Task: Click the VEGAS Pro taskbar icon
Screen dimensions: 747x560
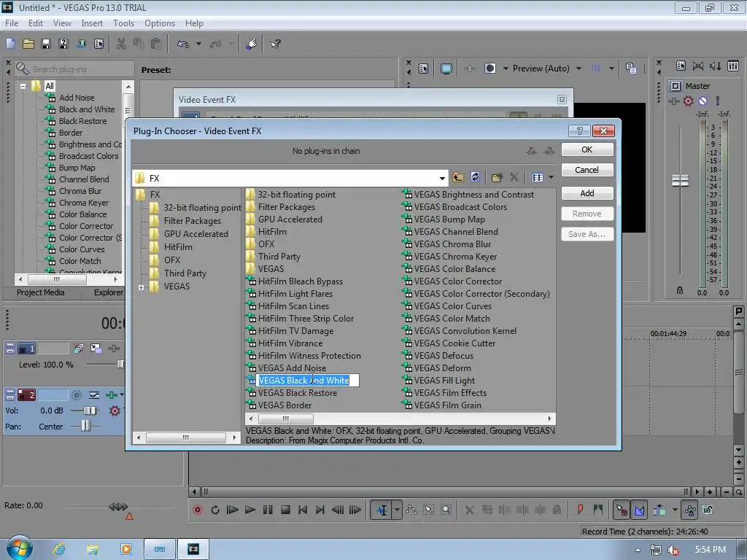Action: pos(193,549)
